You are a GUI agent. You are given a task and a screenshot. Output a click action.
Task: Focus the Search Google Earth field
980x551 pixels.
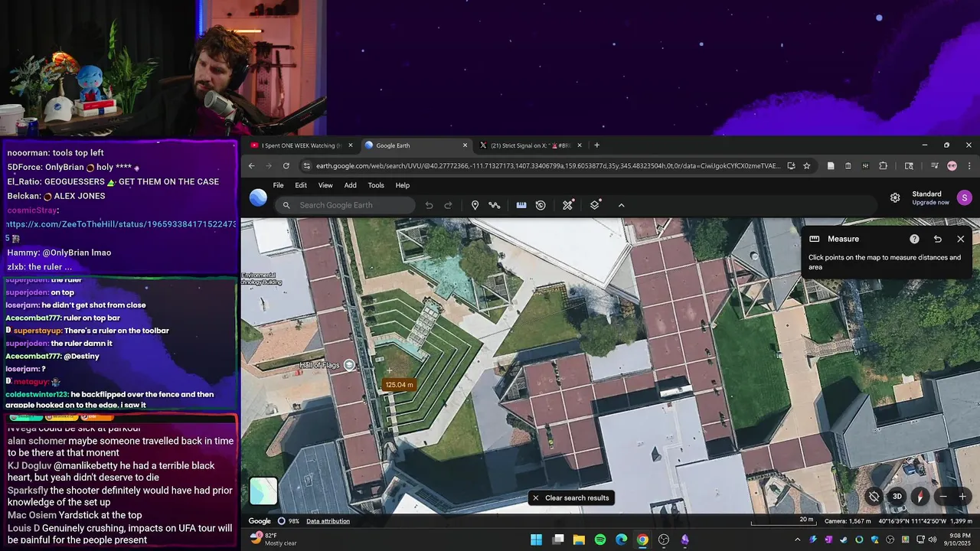345,205
